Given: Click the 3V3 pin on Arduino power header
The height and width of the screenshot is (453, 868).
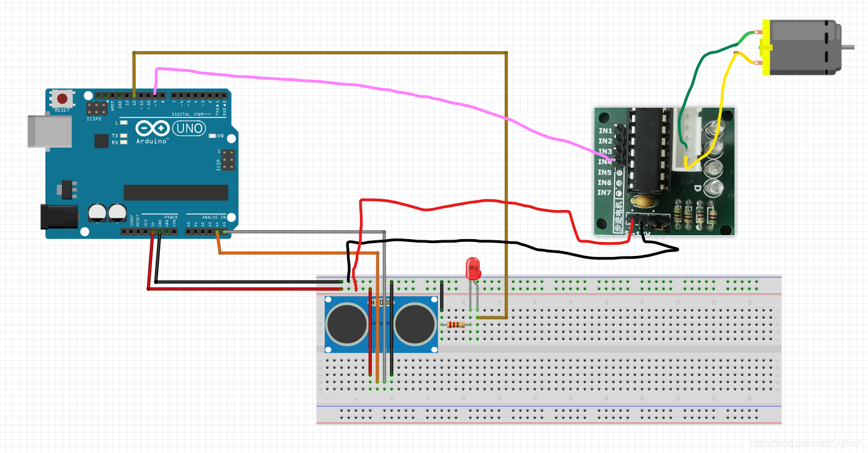Looking at the screenshot, I should [x=146, y=231].
